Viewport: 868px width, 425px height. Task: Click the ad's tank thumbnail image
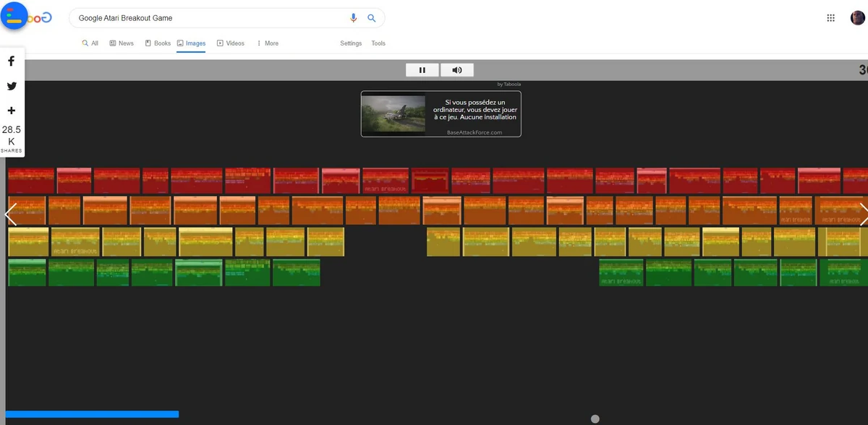393,114
